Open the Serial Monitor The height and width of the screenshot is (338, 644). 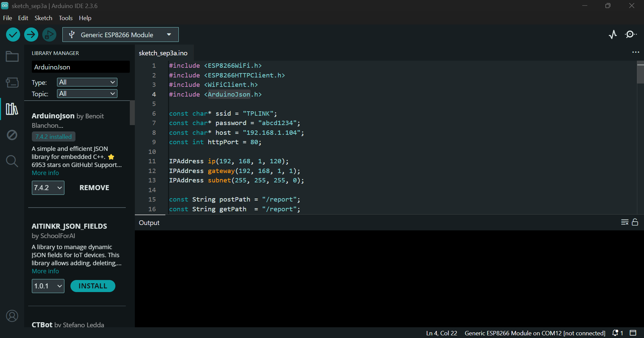point(631,35)
